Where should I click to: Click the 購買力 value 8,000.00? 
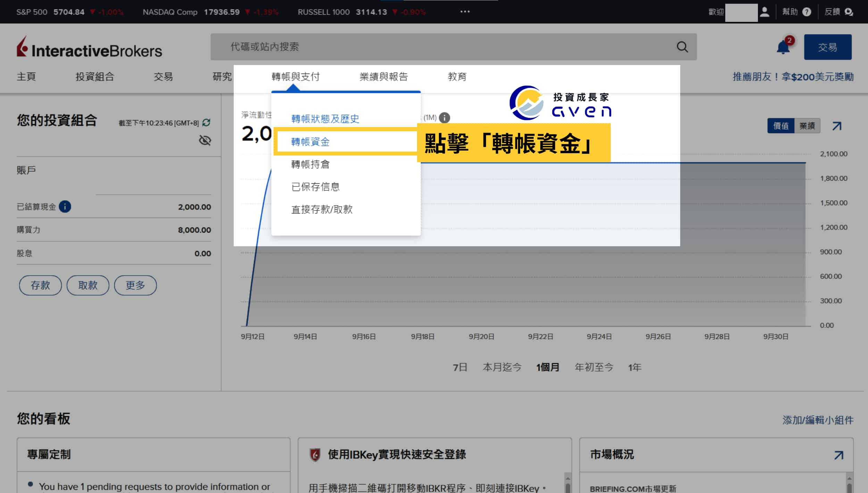(194, 230)
